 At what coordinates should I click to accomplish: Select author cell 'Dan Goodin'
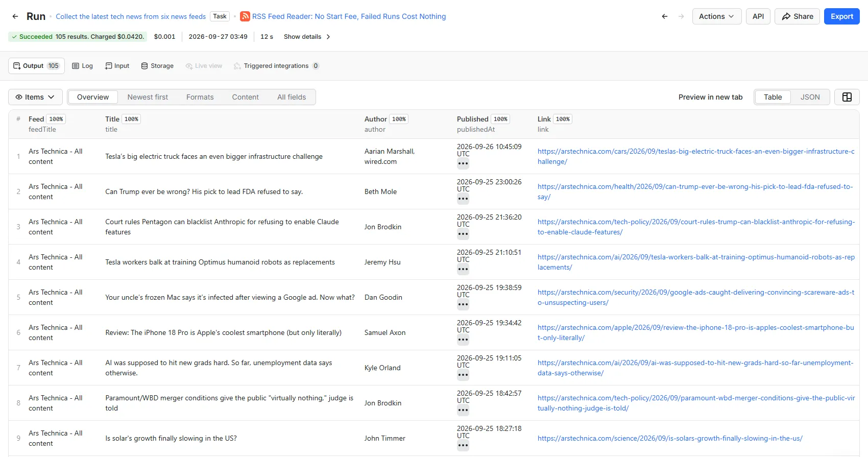pyautogui.click(x=383, y=297)
